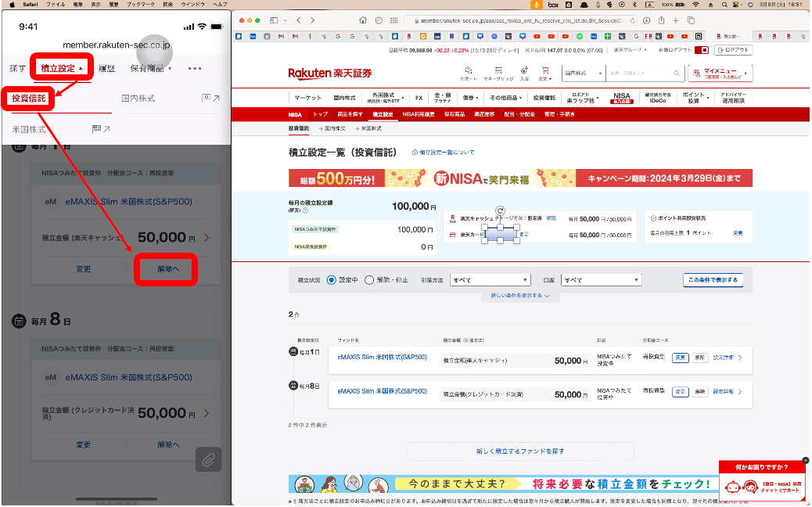The height and width of the screenshot is (507, 812).
Task: Select the 解除・停止 radio button
Action: pyautogui.click(x=369, y=280)
